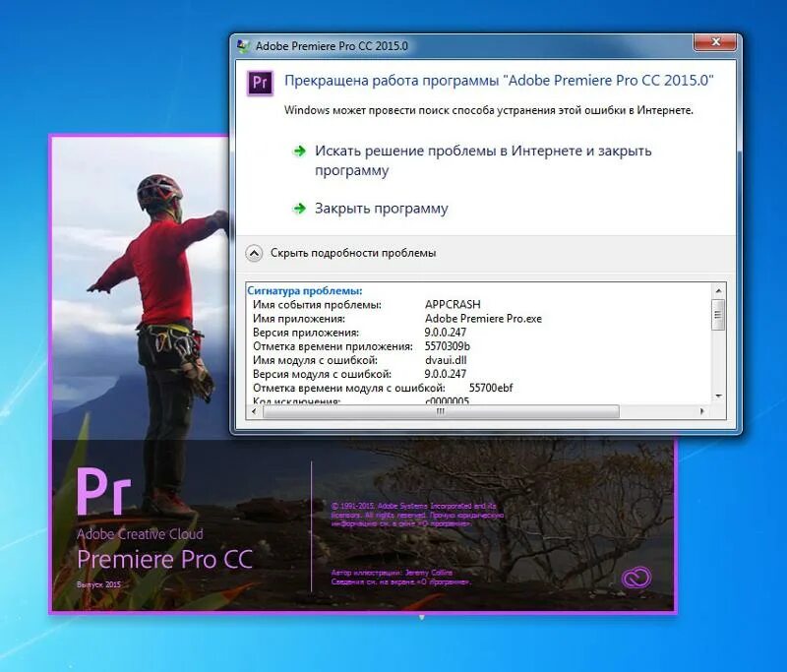Click the vertical scrollbar thumb in details
The width and height of the screenshot is (787, 672).
coord(718,315)
